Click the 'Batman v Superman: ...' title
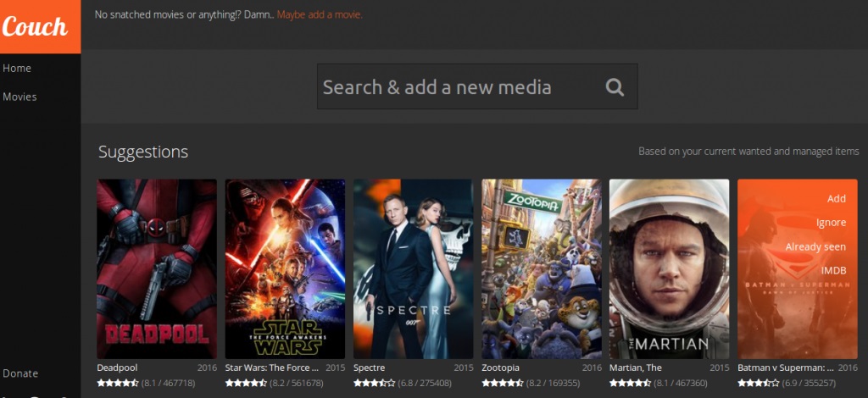Image resolution: width=868 pixels, height=398 pixels. (786, 368)
